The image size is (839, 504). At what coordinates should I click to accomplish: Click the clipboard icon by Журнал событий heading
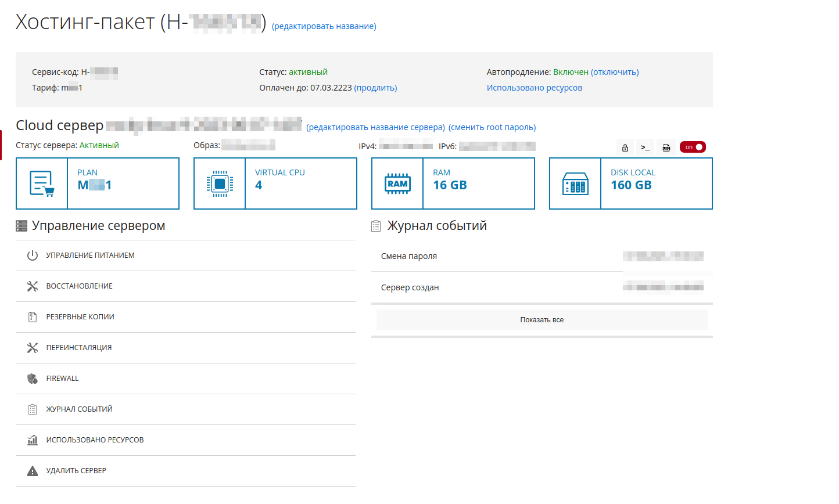coord(376,226)
